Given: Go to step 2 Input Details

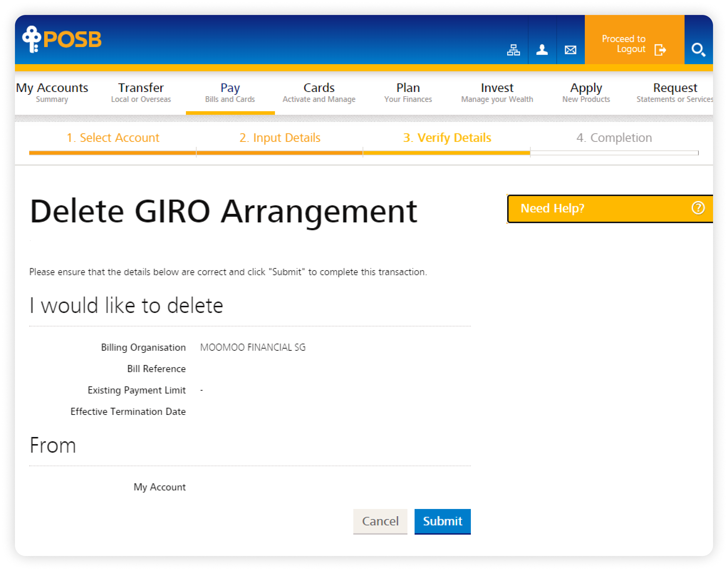Looking at the screenshot, I should click(280, 138).
